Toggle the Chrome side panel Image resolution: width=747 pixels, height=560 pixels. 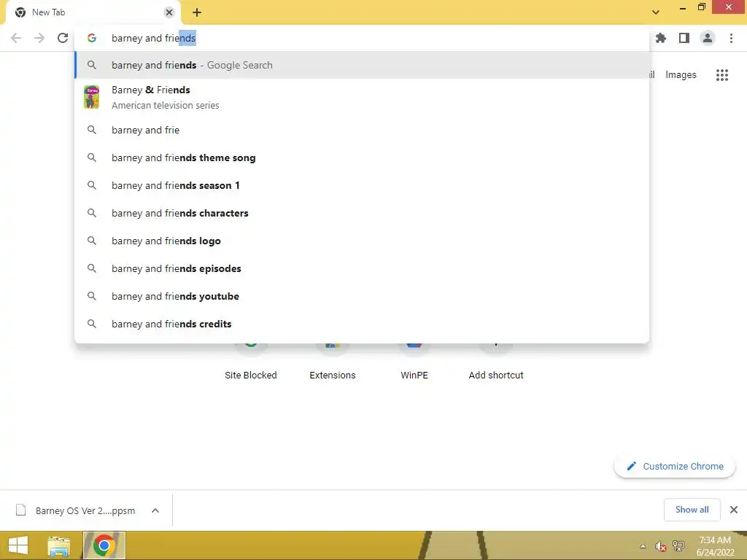coord(684,38)
